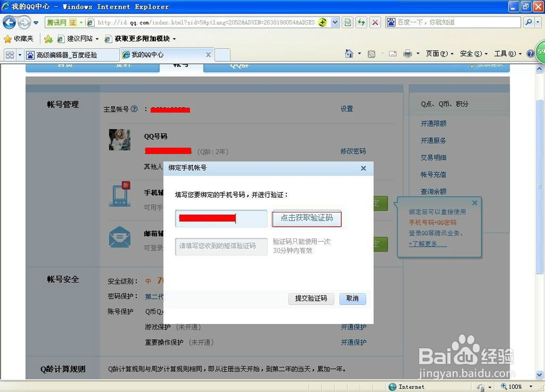
Task: Open the 查询余额 link
Action: click(433, 191)
